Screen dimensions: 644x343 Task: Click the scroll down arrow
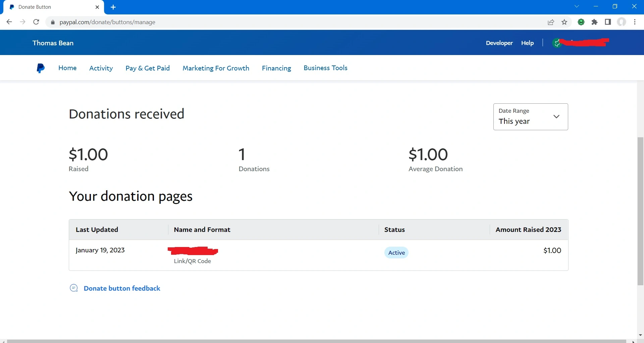click(640, 335)
